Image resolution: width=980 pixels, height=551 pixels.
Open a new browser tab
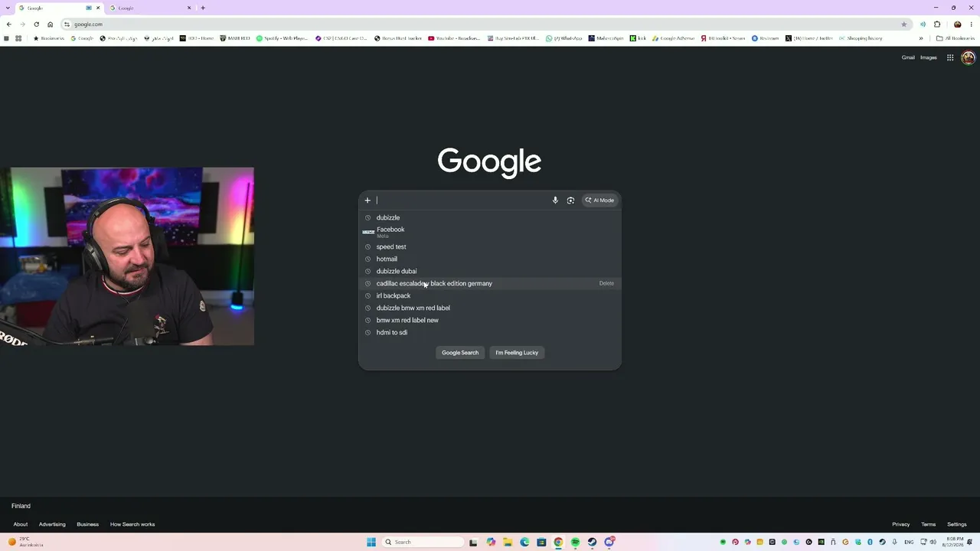tap(203, 8)
